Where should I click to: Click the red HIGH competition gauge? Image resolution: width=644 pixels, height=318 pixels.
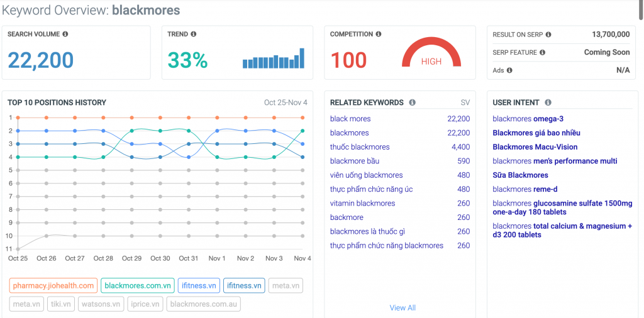(431, 53)
